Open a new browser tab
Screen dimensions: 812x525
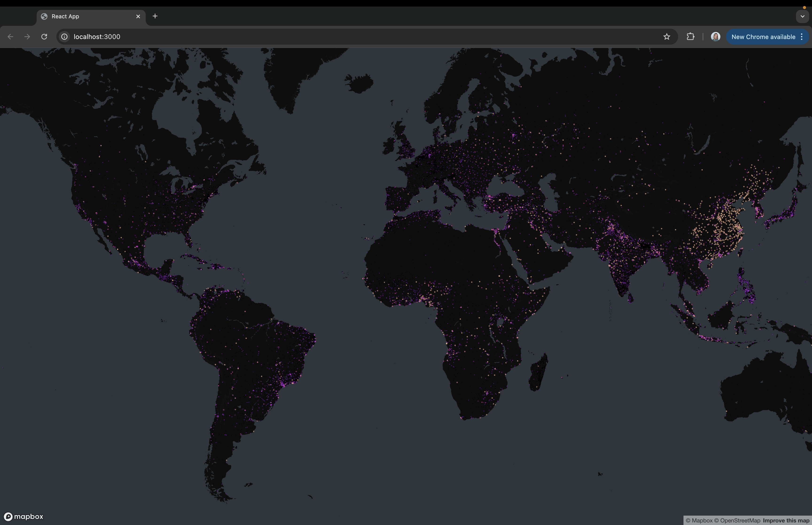pos(155,16)
